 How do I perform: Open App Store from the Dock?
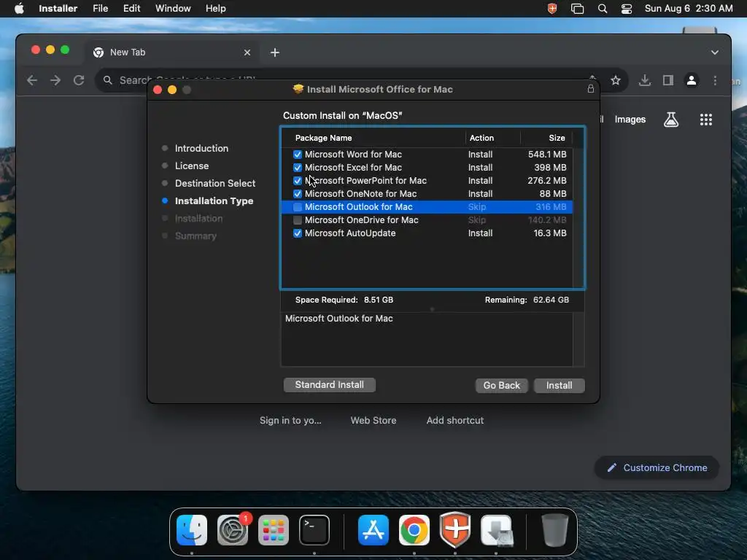tap(373, 529)
